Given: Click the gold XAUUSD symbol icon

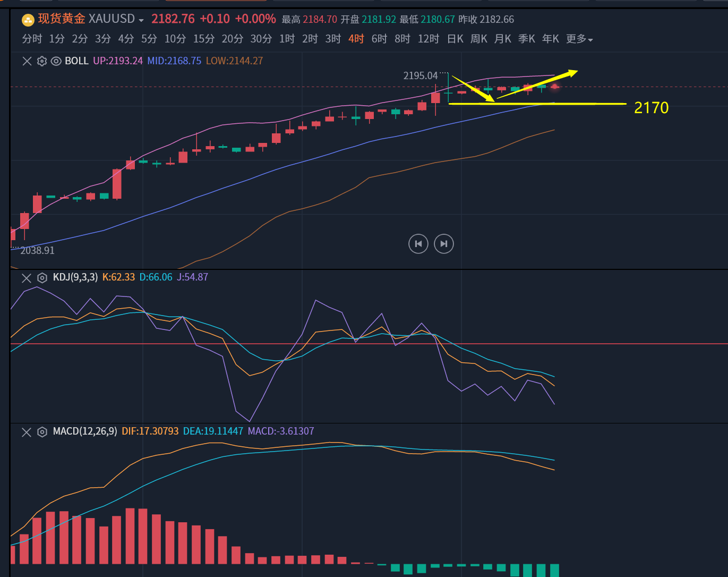Looking at the screenshot, I should tap(28, 20).
